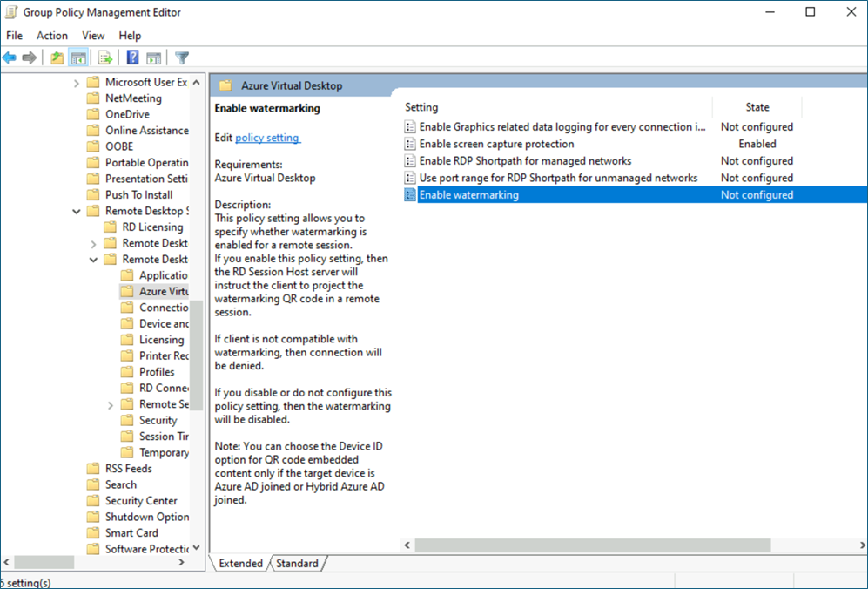Collapse the Remote Desktop Services node
Image resolution: width=868 pixels, height=589 pixels.
click(77, 212)
